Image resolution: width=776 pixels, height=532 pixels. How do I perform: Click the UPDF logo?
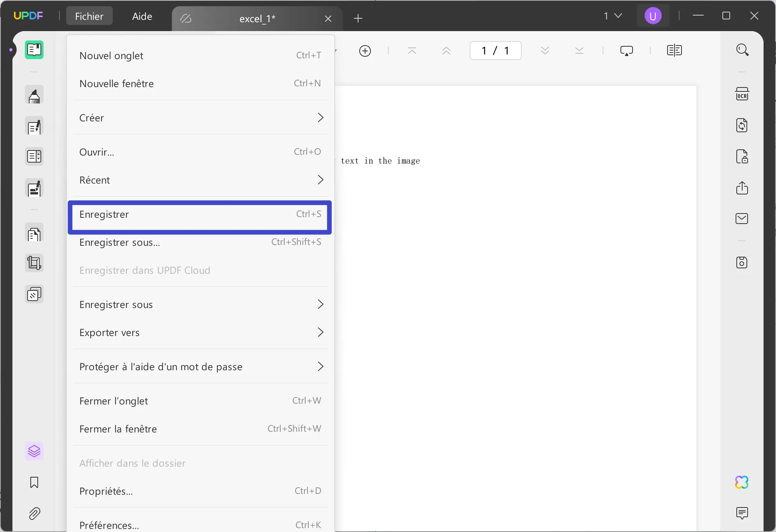point(28,16)
